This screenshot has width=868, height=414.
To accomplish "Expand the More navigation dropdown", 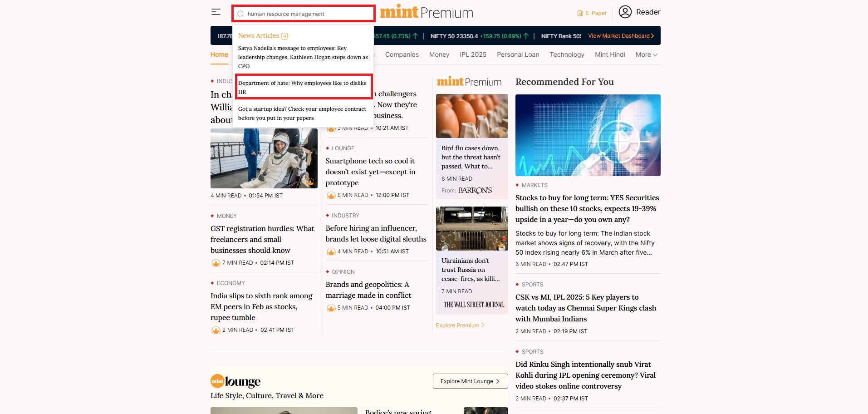I will pos(646,54).
